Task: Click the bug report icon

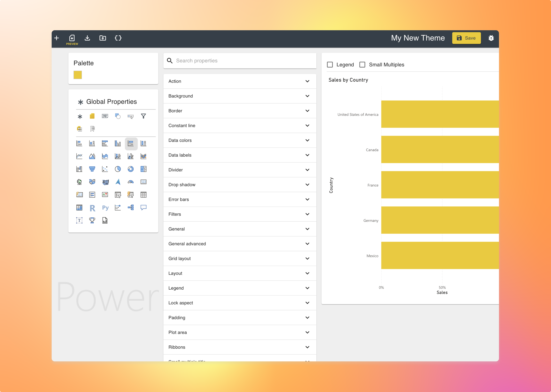Action: coord(491,38)
